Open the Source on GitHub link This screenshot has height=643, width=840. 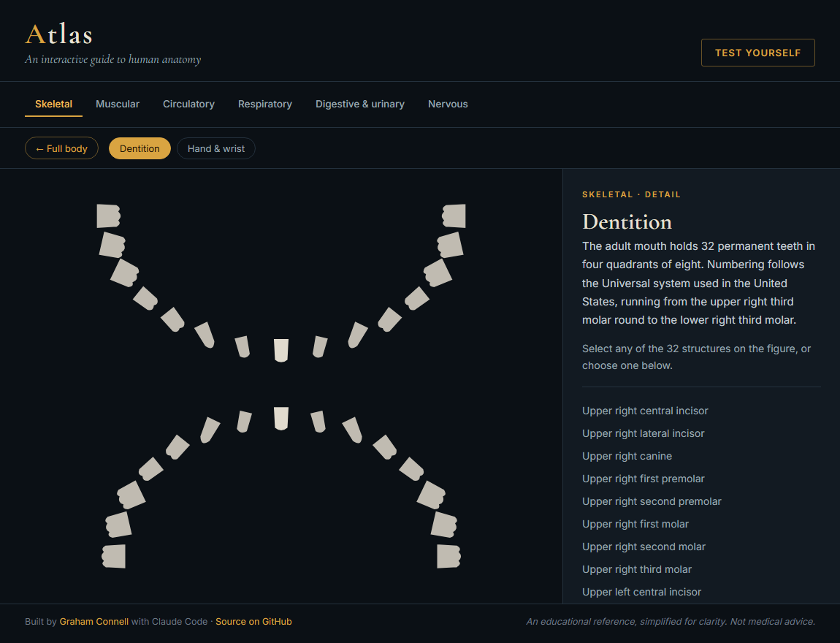tap(253, 622)
